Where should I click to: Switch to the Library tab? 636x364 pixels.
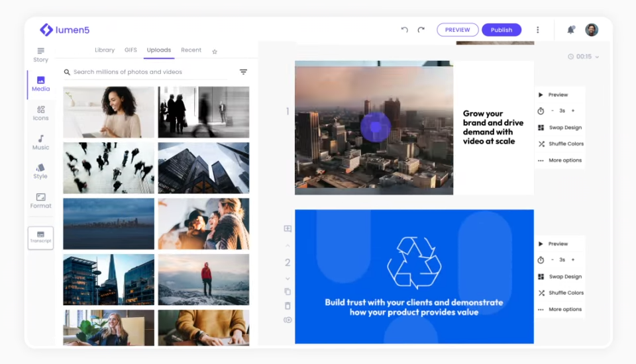point(105,50)
